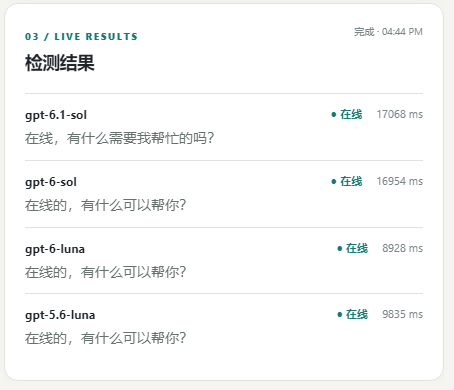Click the 03 / LIVE RESULTS section label
Viewport: 454px width, 390px height.
(x=81, y=37)
